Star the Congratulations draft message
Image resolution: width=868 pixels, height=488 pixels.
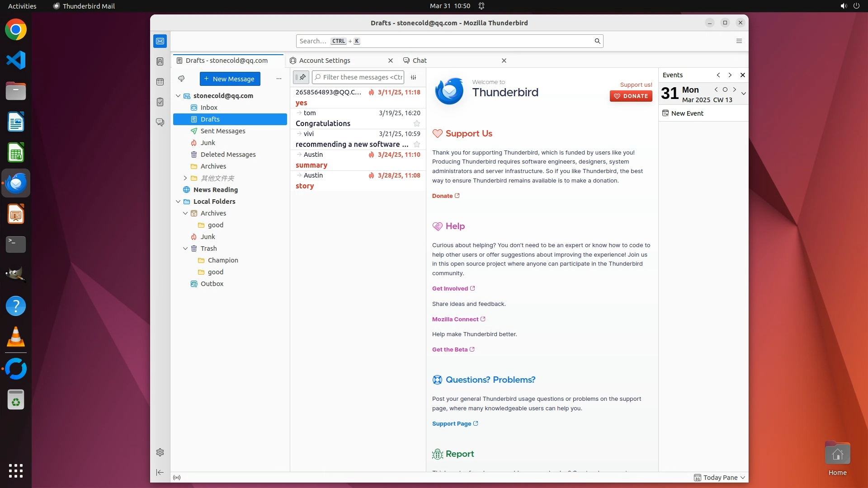(417, 123)
